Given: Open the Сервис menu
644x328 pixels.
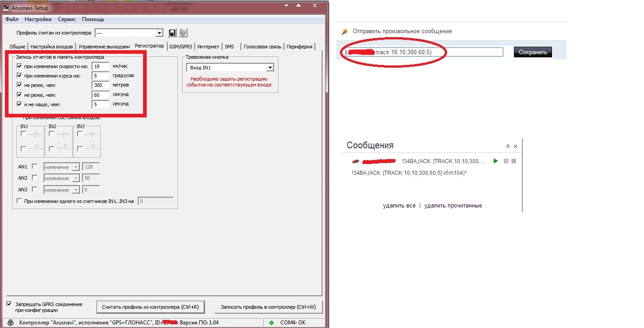Looking at the screenshot, I should click(x=67, y=19).
